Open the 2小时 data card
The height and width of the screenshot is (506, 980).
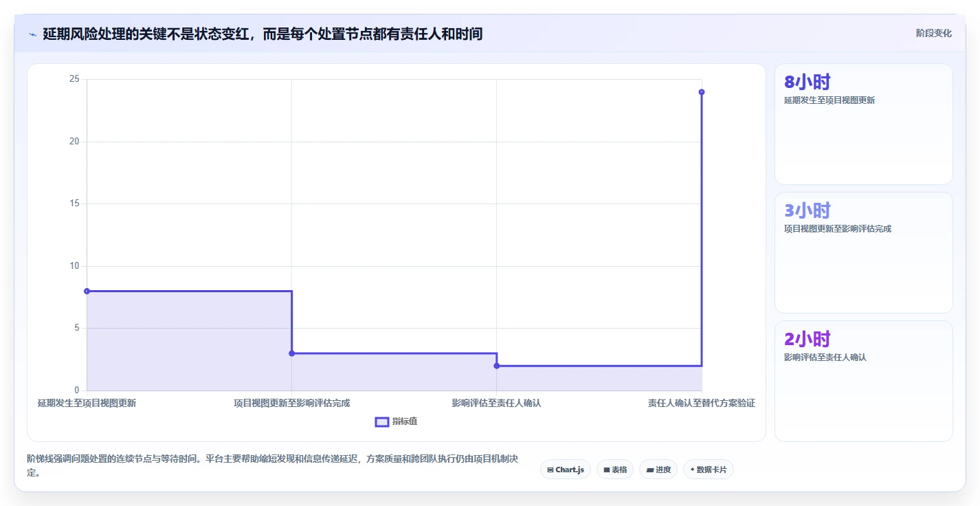864,382
